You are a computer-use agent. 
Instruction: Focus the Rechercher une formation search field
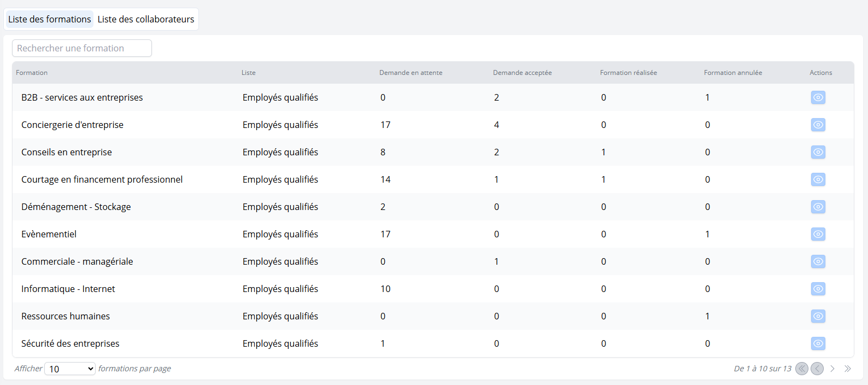[x=82, y=48]
